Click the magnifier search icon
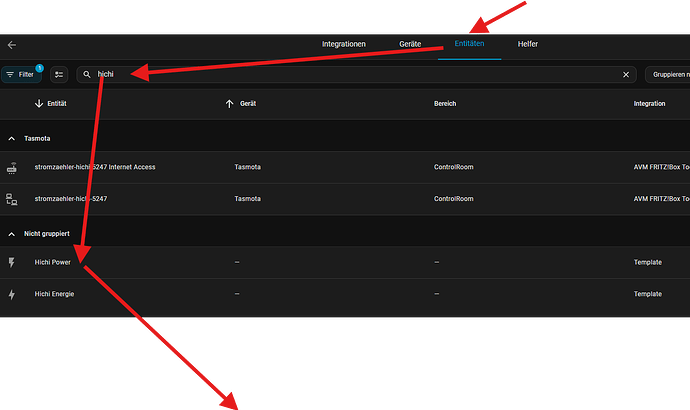Viewport: 690px width, 410px height. [x=88, y=74]
